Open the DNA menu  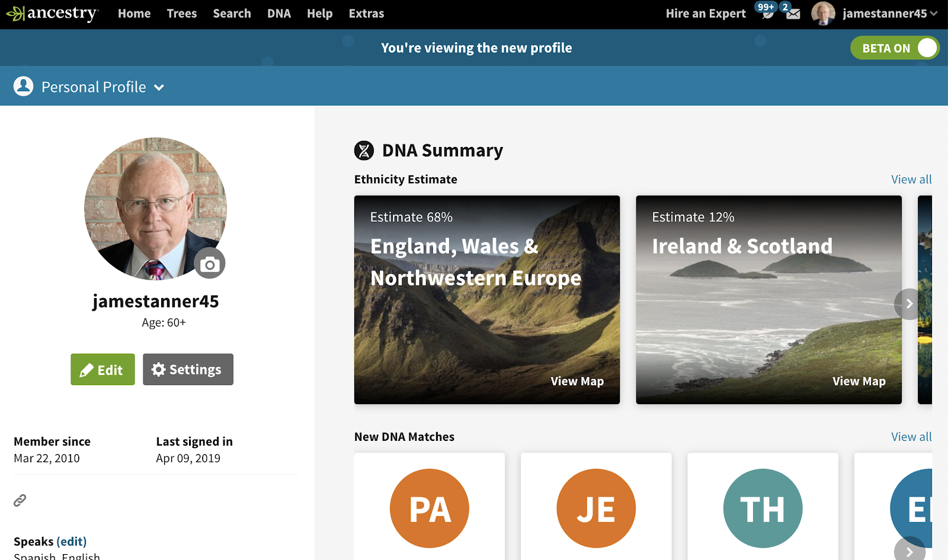(x=278, y=13)
